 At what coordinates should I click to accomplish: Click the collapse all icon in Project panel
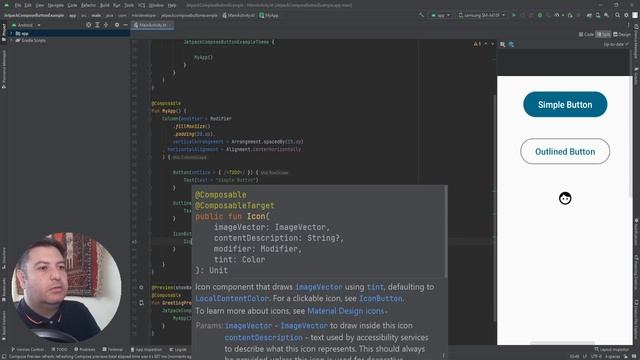[106, 25]
